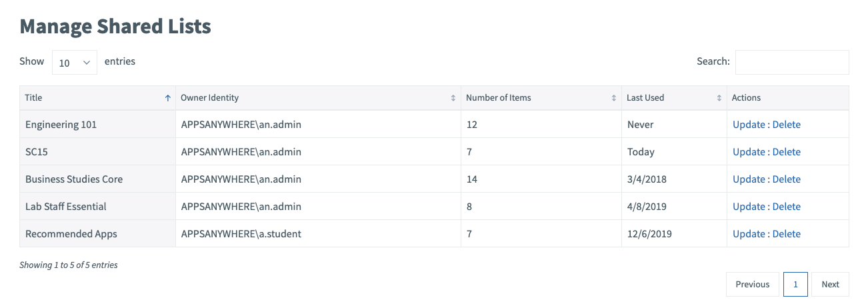Go to the Next page

831,285
